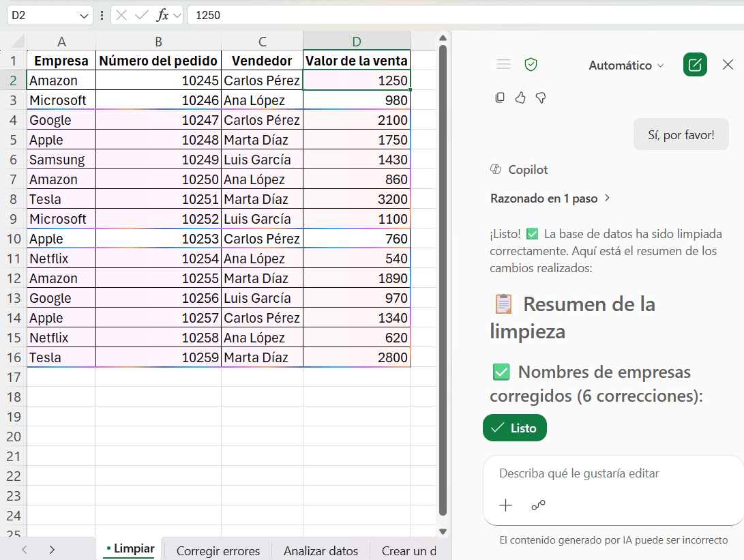Copy the Copilot response

coord(500,98)
